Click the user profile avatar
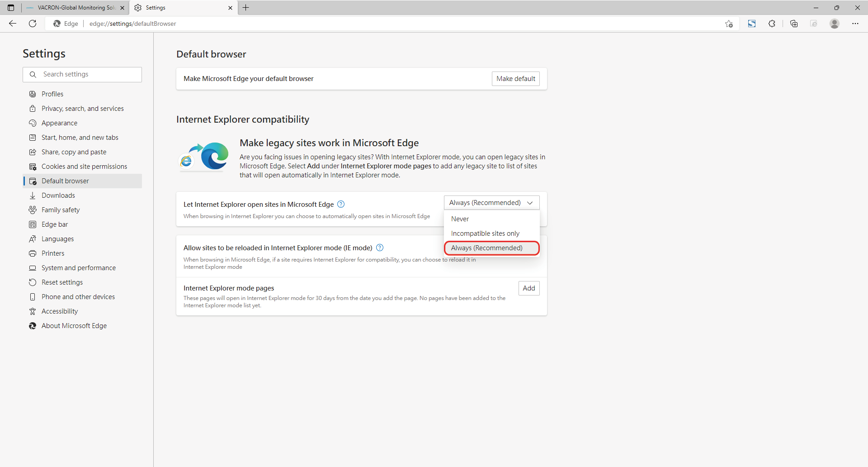 pos(835,24)
